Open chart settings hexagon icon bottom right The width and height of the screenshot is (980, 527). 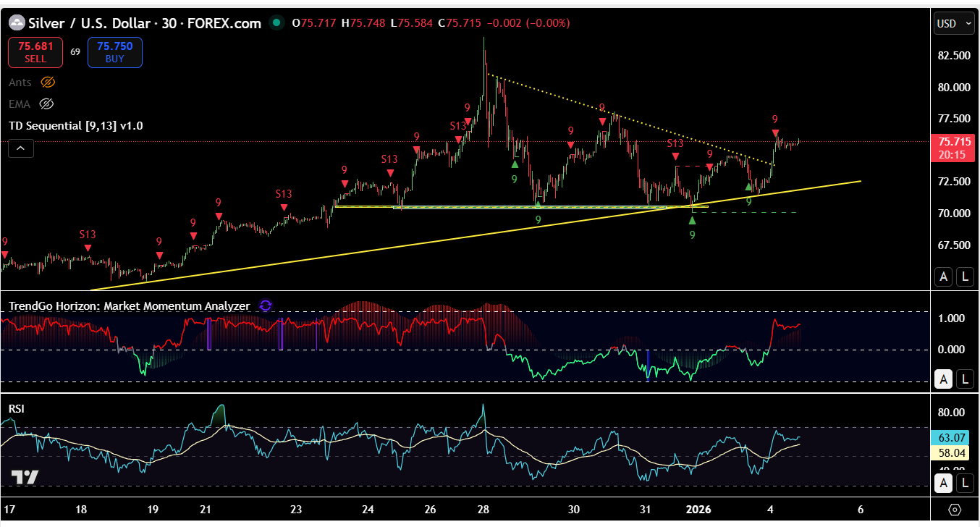954,510
